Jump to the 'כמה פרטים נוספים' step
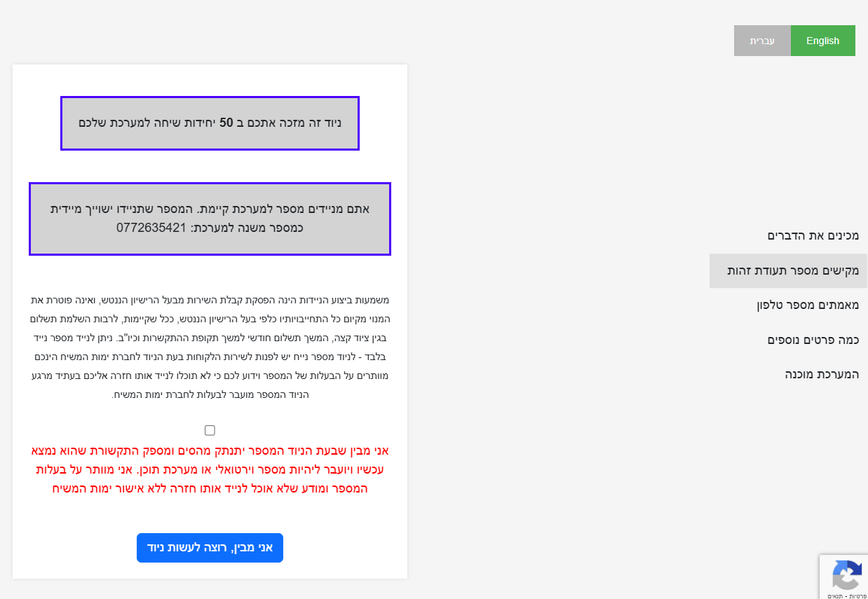This screenshot has width=868, height=599. (813, 340)
